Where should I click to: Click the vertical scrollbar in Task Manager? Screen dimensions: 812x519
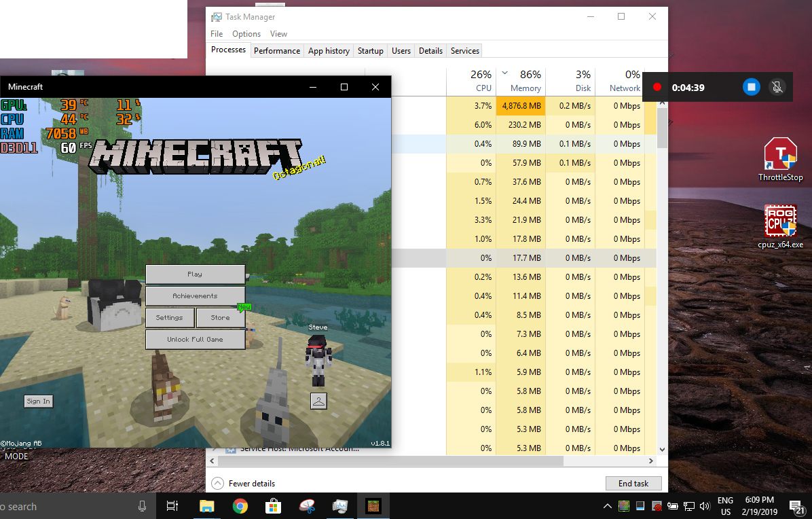click(x=662, y=128)
